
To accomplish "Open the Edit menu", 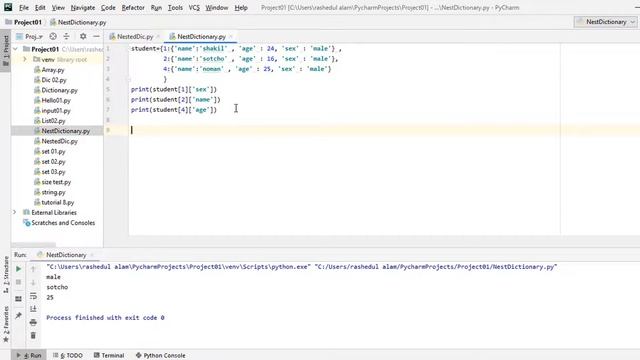I will 40,8.
